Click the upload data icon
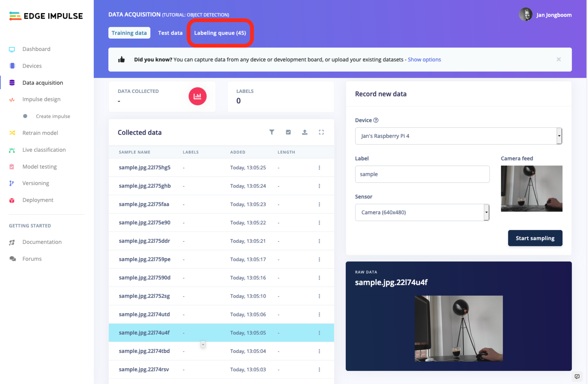This screenshot has width=588, height=384. tap(305, 132)
